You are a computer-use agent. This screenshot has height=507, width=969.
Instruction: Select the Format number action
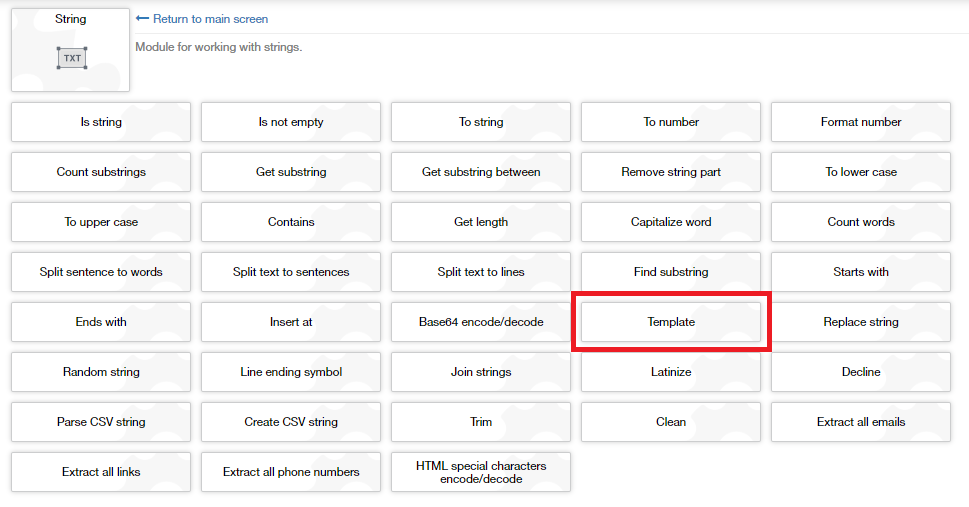coord(861,122)
